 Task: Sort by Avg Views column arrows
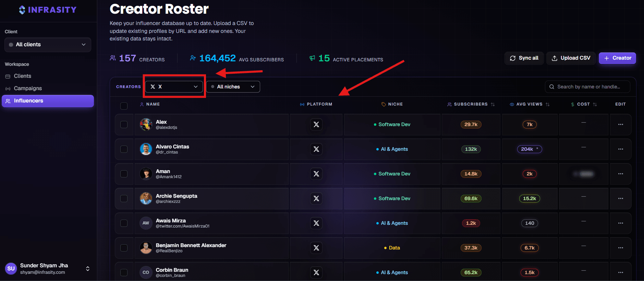tap(548, 104)
